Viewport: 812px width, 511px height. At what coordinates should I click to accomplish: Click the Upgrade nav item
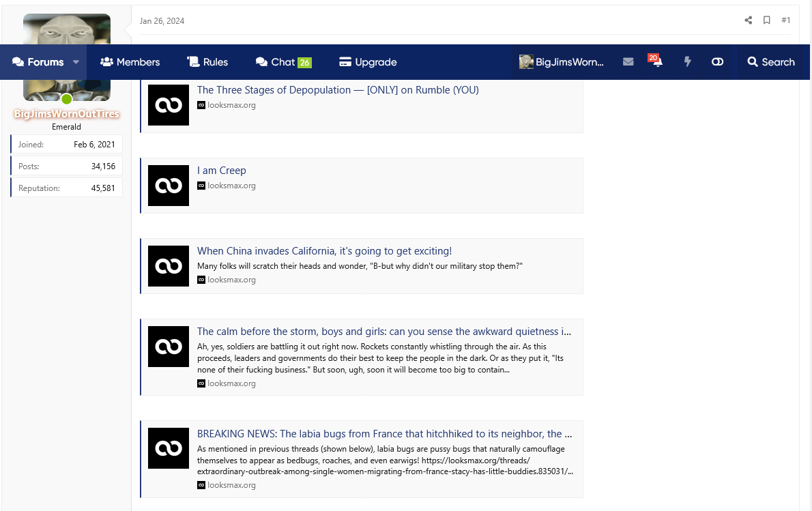pyautogui.click(x=368, y=62)
